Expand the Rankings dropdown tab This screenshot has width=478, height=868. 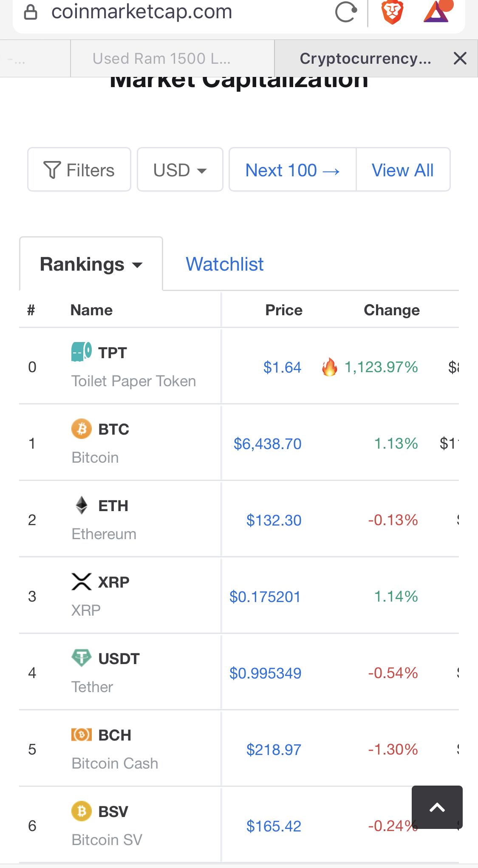click(91, 264)
